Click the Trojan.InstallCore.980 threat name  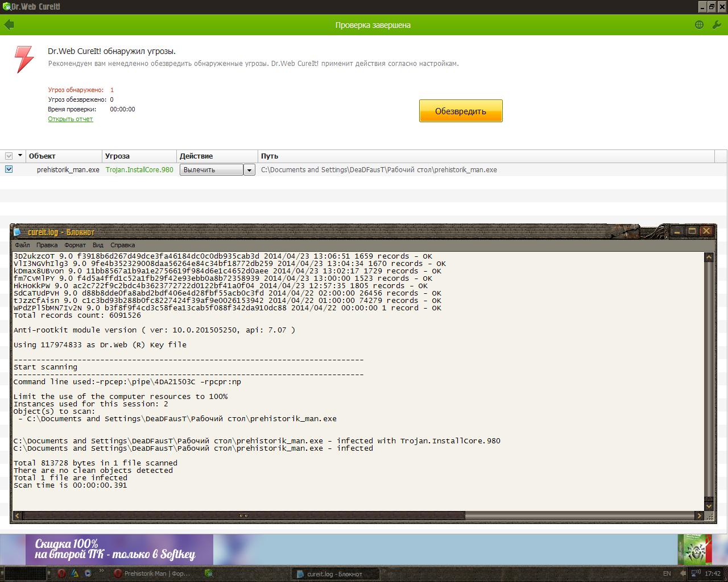(x=139, y=169)
